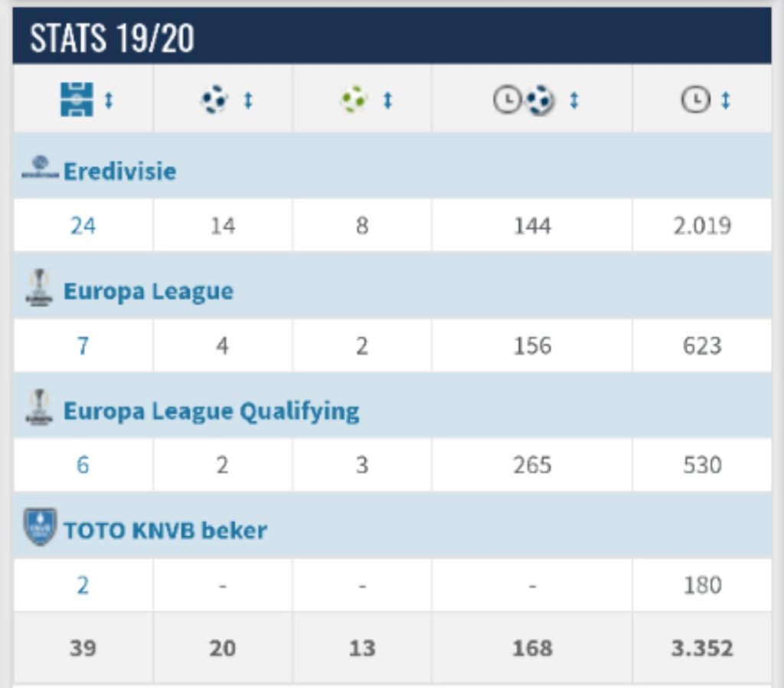Open the 7 Europa League appearances link
784x688 pixels.
click(83, 346)
